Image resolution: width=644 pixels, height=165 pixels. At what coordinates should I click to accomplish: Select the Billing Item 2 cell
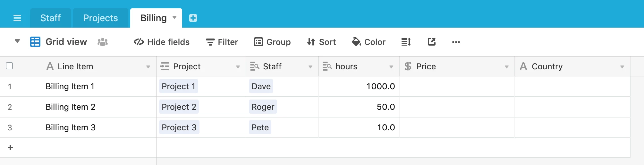(x=71, y=107)
